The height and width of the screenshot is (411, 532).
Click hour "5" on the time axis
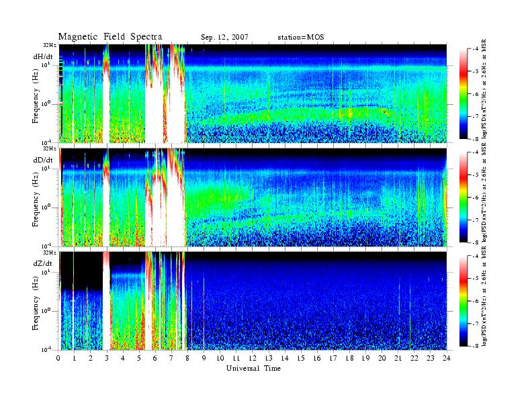[x=139, y=358]
